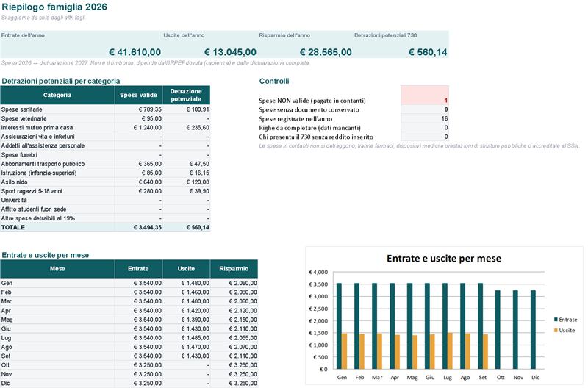The height and width of the screenshot is (388, 588).
Task: Select the € 789,35 valid expenses cell
Action: pos(138,109)
